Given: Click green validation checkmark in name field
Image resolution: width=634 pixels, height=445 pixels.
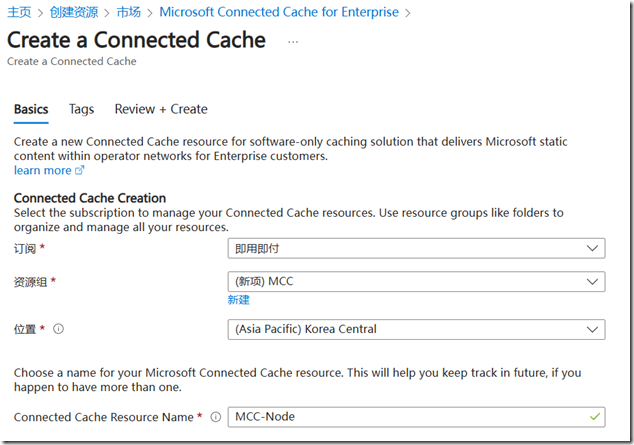Looking at the screenshot, I should pyautogui.click(x=594, y=416).
